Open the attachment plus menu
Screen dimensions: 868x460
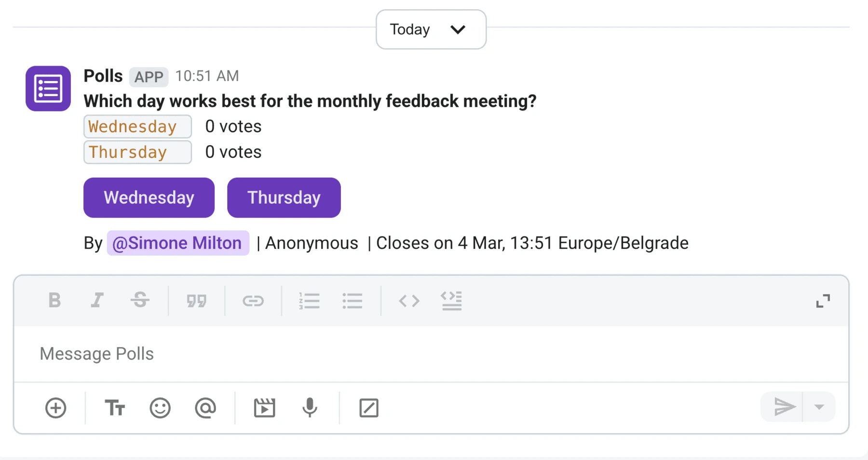pos(55,408)
